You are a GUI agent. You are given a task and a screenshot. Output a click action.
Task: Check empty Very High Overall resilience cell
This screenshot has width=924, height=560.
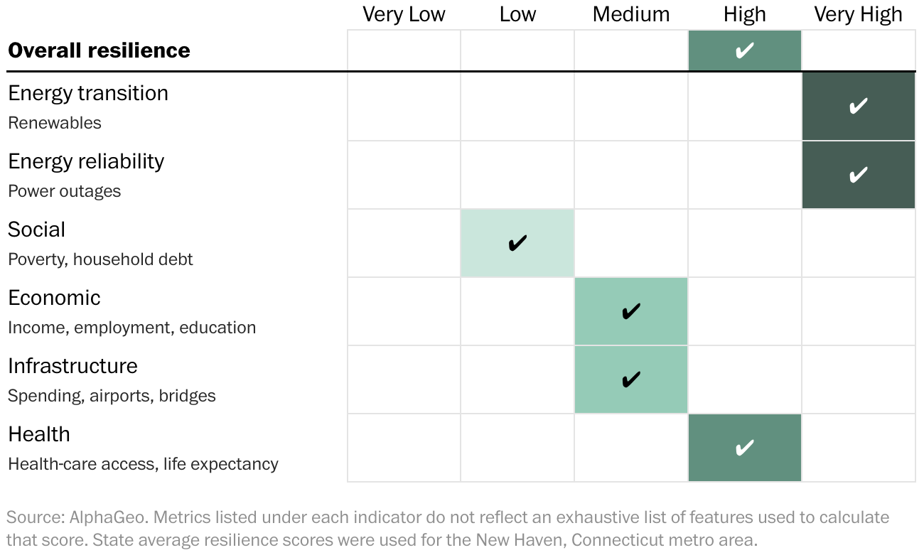[x=859, y=51]
